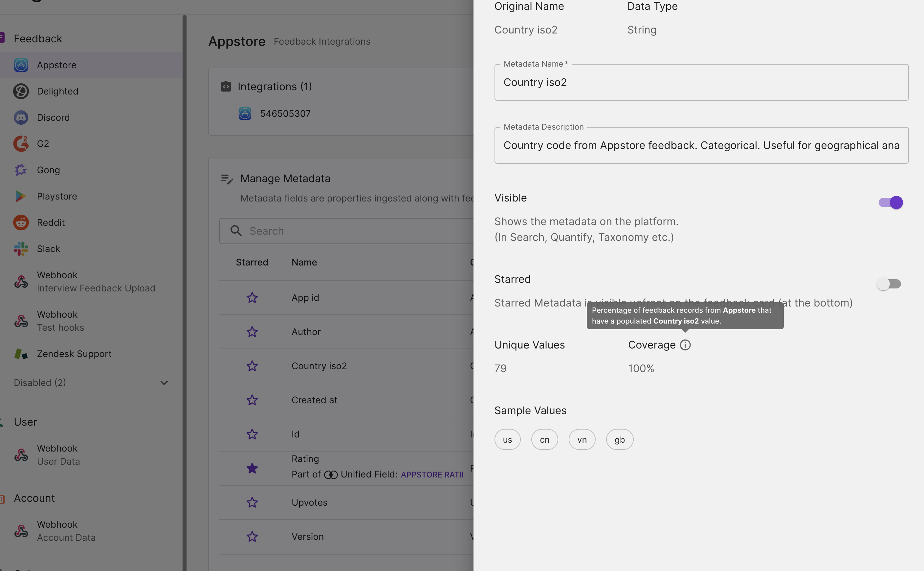Click the Zendesk Support icon

(21, 354)
